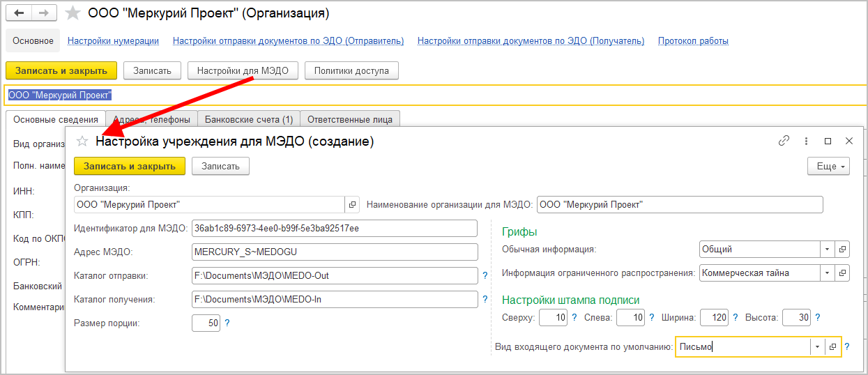Show help for Размер порции field
Image resolution: width=868 pixels, height=375 pixels.
[227, 323]
